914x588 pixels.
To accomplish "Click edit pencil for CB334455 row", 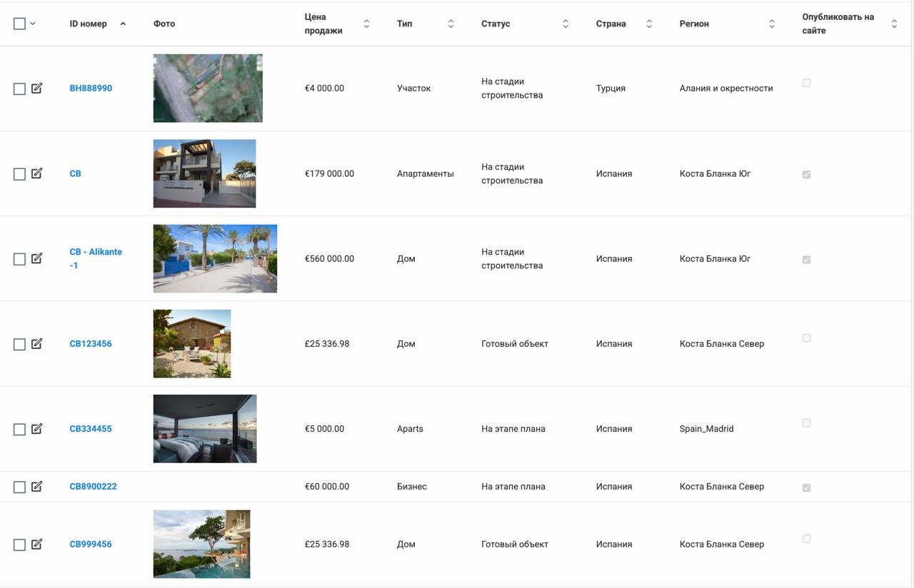I will pyautogui.click(x=36, y=429).
